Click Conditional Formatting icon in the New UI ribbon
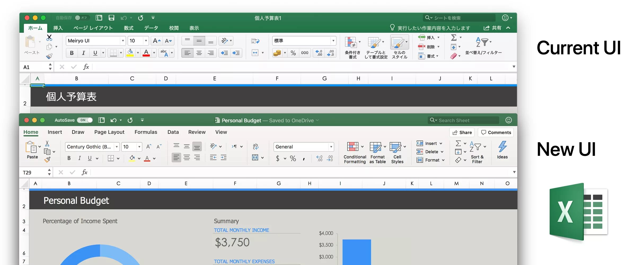 point(353,147)
